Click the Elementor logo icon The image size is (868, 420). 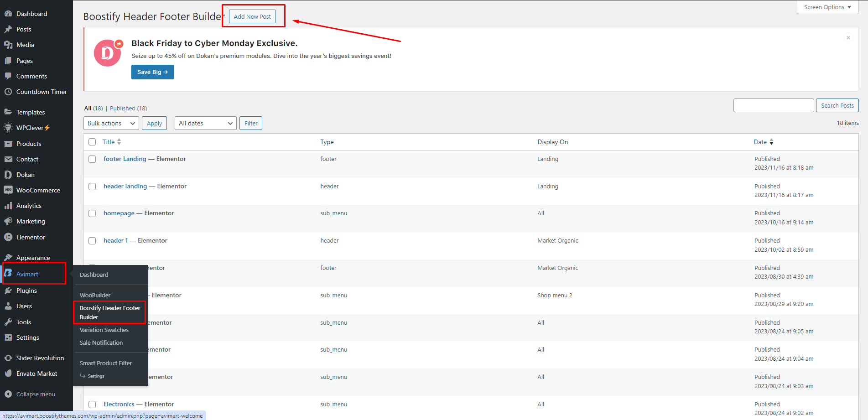tap(8, 237)
